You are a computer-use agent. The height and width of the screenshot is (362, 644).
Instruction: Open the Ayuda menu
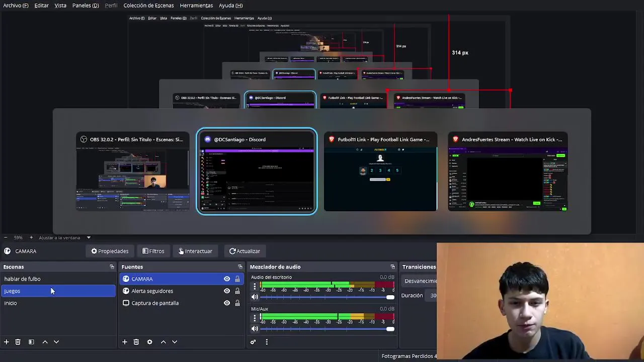click(x=230, y=6)
